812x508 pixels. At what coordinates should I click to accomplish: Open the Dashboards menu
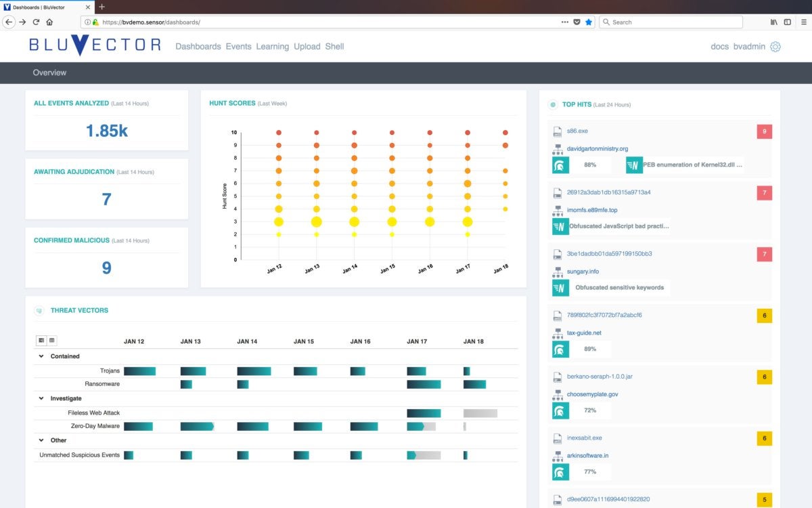[198, 47]
